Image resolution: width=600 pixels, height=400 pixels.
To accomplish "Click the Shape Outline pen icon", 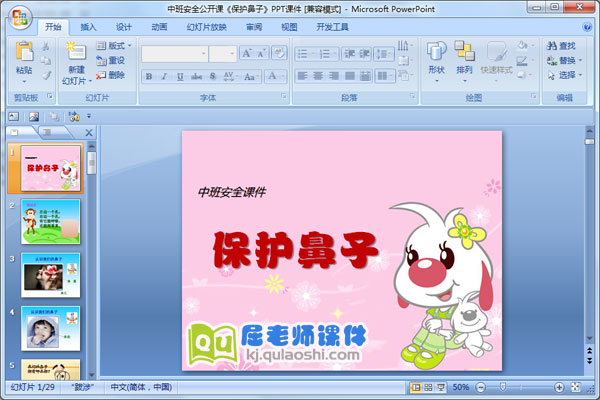I will coord(524,60).
